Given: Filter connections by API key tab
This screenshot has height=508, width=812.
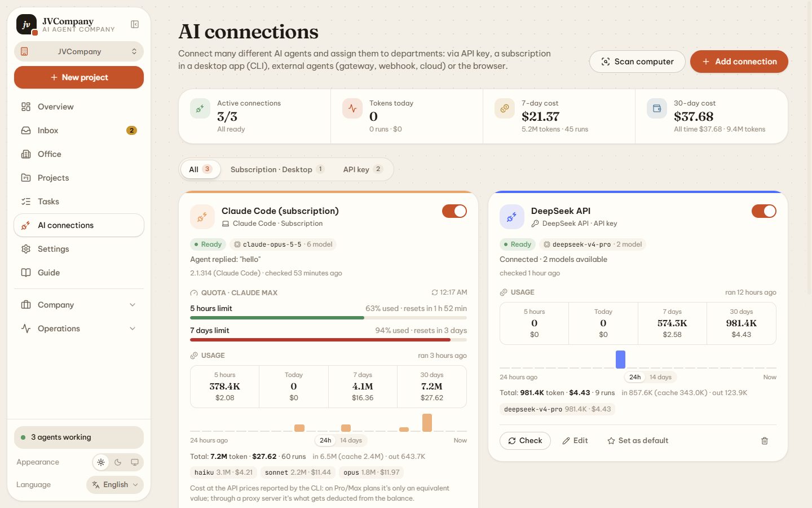Looking at the screenshot, I should pos(363,169).
